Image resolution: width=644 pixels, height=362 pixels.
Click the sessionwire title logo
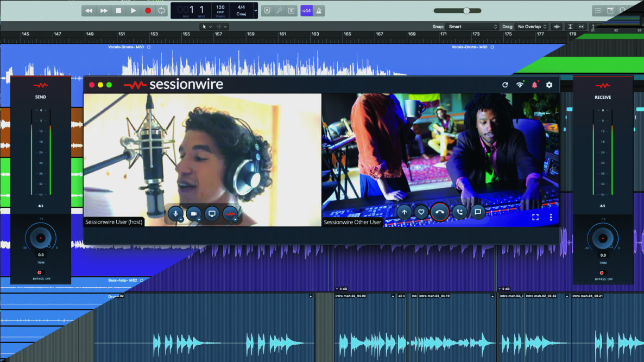(x=173, y=85)
